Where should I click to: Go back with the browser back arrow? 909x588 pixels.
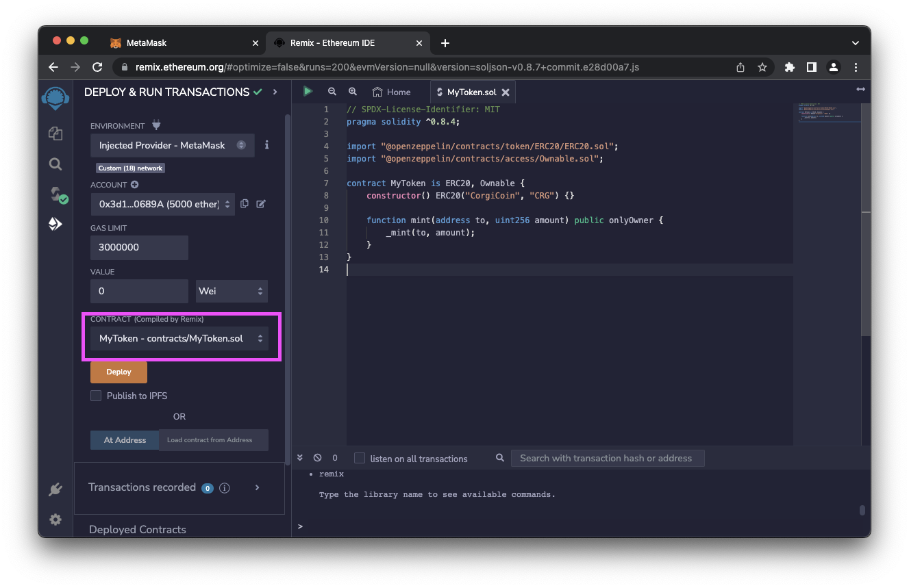point(53,67)
